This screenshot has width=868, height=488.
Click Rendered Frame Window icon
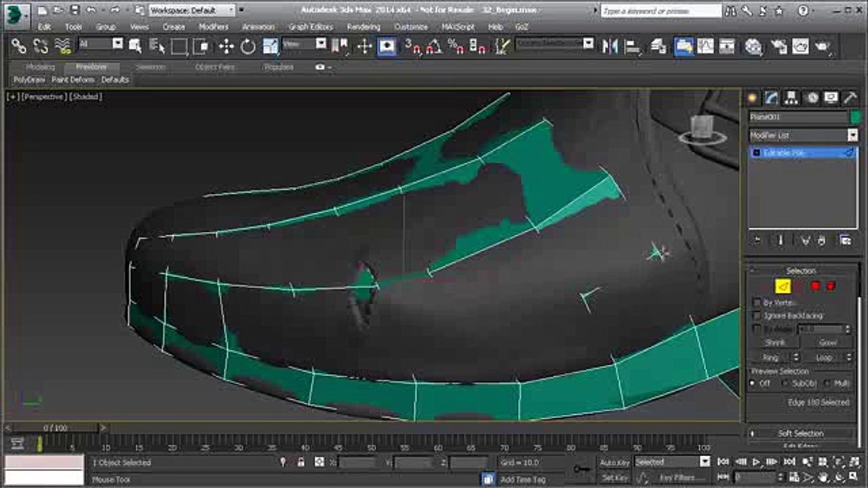801,46
